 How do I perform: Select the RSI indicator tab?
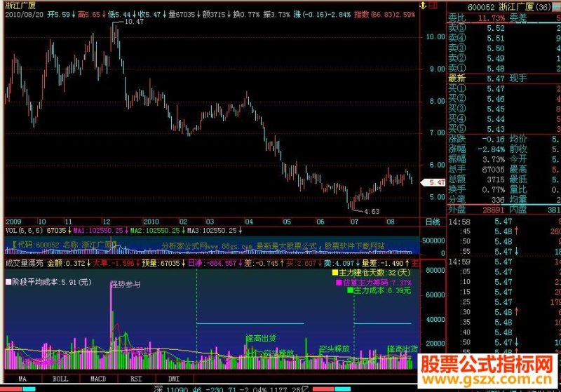[x=136, y=379]
